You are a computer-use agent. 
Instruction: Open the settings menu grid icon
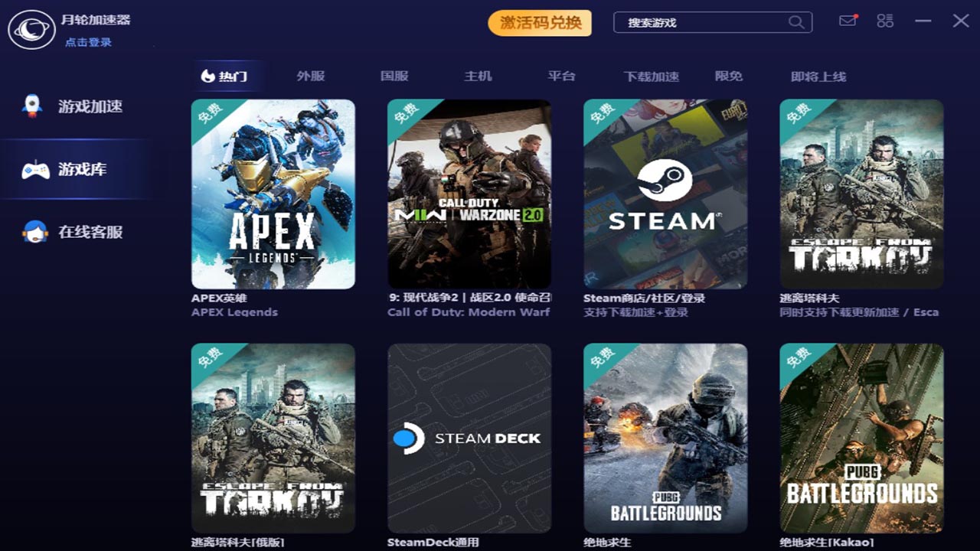click(x=885, y=21)
